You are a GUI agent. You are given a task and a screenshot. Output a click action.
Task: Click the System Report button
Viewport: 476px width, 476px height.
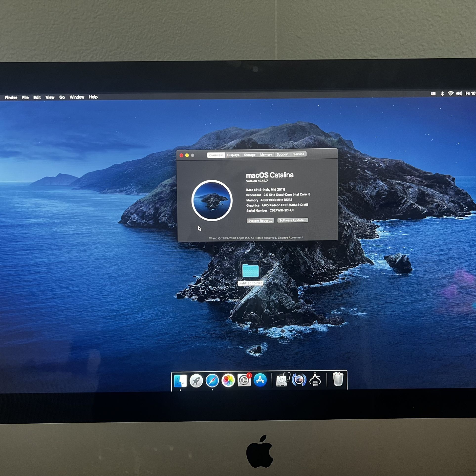click(260, 220)
